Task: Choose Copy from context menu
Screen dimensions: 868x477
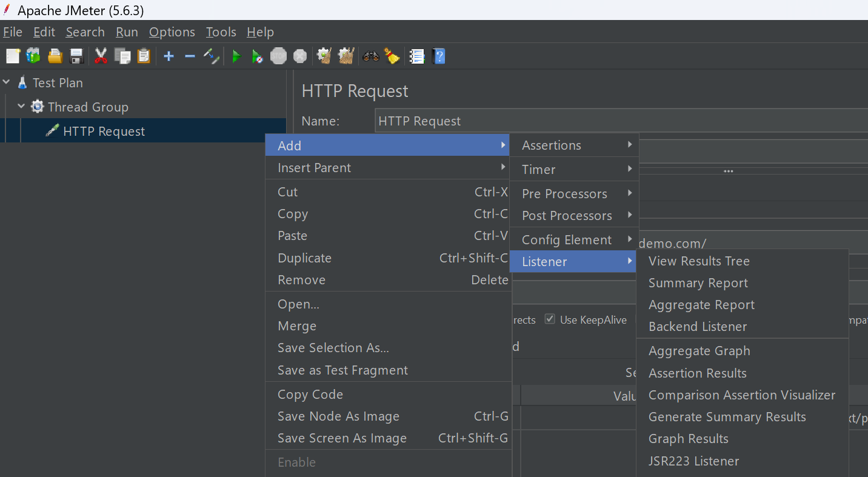Action: click(388, 214)
